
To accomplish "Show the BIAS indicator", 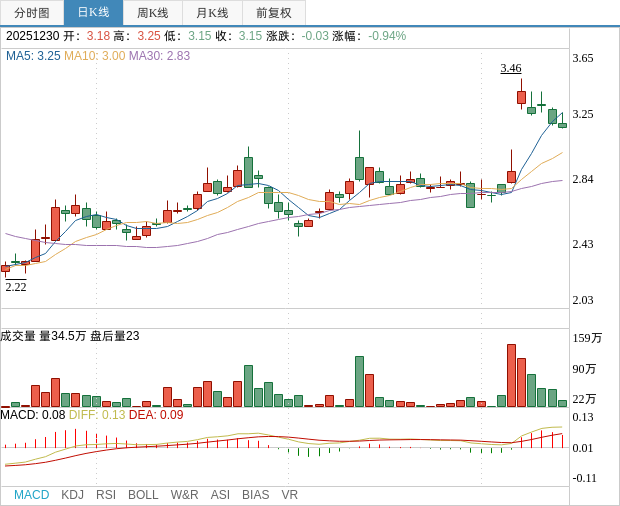I will click(255, 495).
